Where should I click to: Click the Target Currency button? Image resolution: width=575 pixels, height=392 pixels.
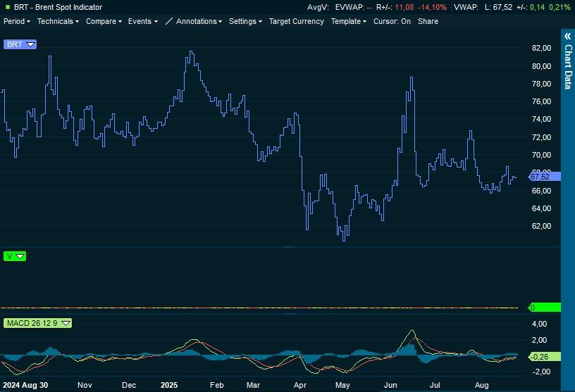click(296, 21)
